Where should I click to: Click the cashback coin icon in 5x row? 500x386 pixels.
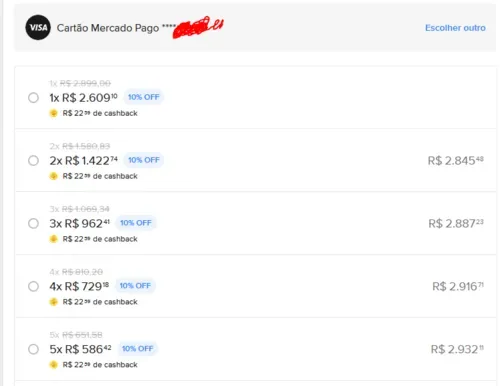[53, 365]
